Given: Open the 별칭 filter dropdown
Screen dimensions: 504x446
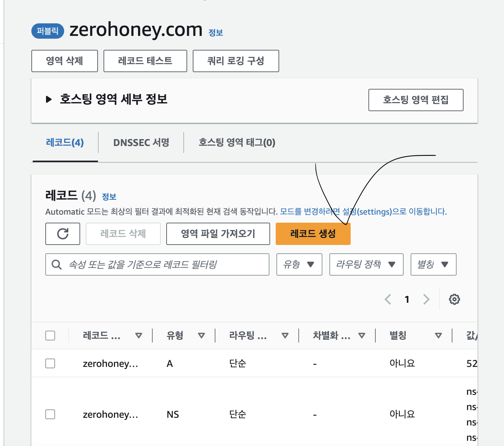Looking at the screenshot, I should 433,264.
